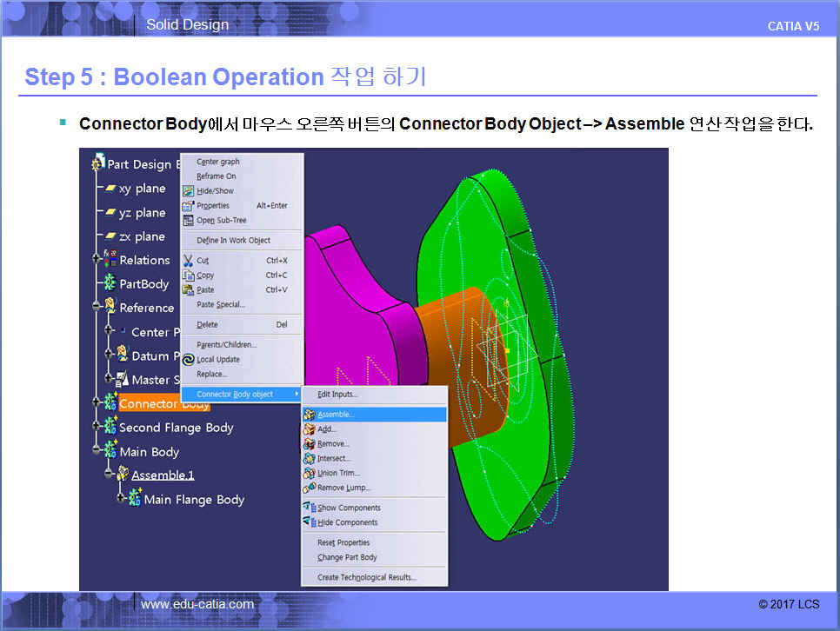
Task: Click the Second Flange Body icon
Action: [x=110, y=427]
